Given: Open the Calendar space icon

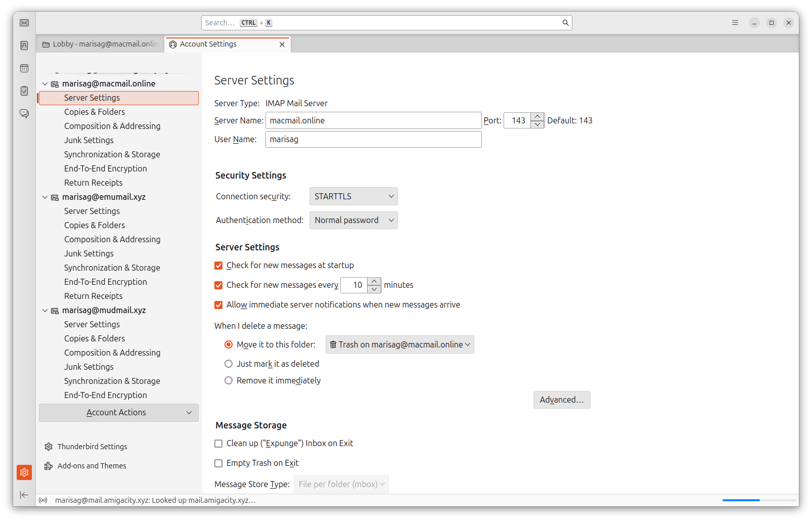Looking at the screenshot, I should tap(24, 68).
